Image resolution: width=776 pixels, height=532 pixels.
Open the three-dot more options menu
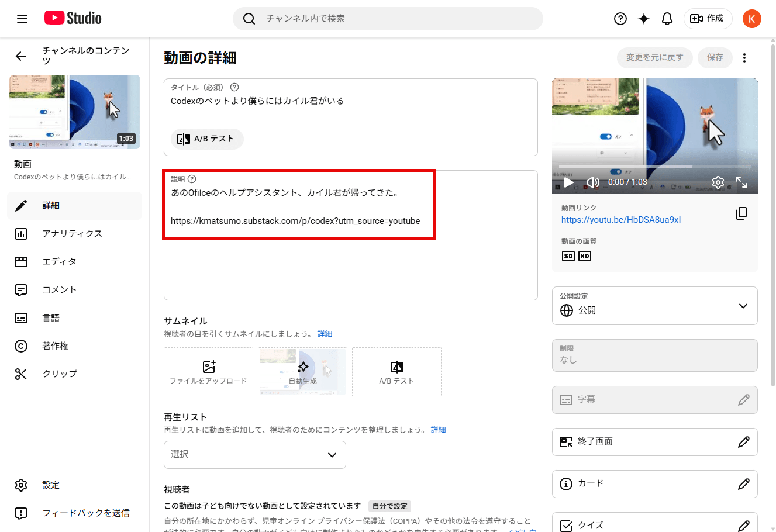pyautogui.click(x=744, y=58)
